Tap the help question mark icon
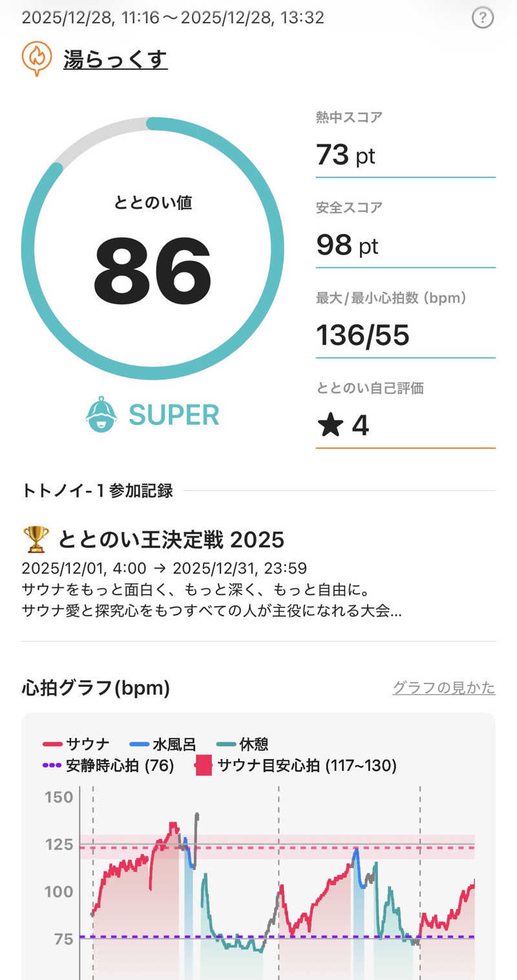 click(482, 17)
